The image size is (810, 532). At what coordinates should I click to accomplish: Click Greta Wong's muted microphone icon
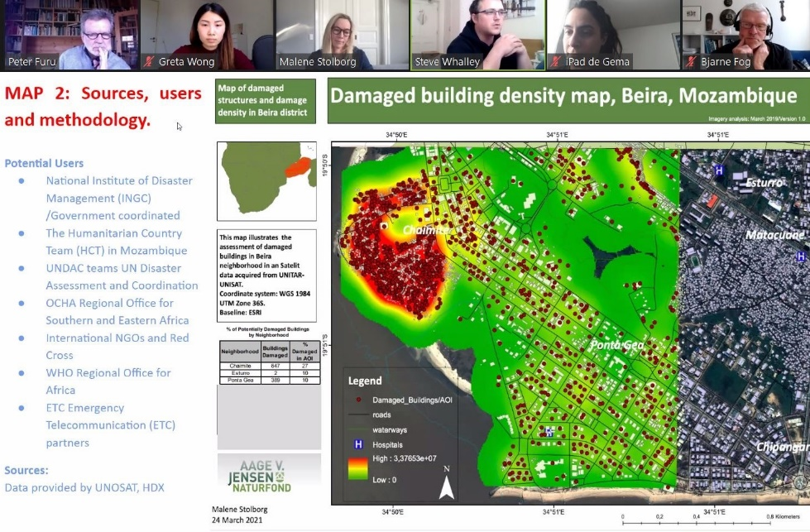tap(149, 62)
